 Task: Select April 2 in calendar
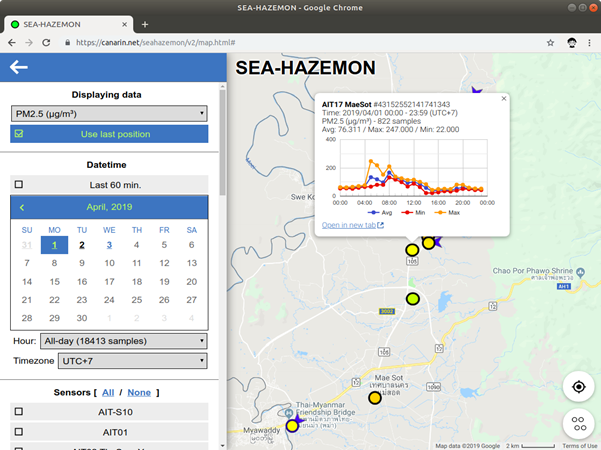[82, 245]
